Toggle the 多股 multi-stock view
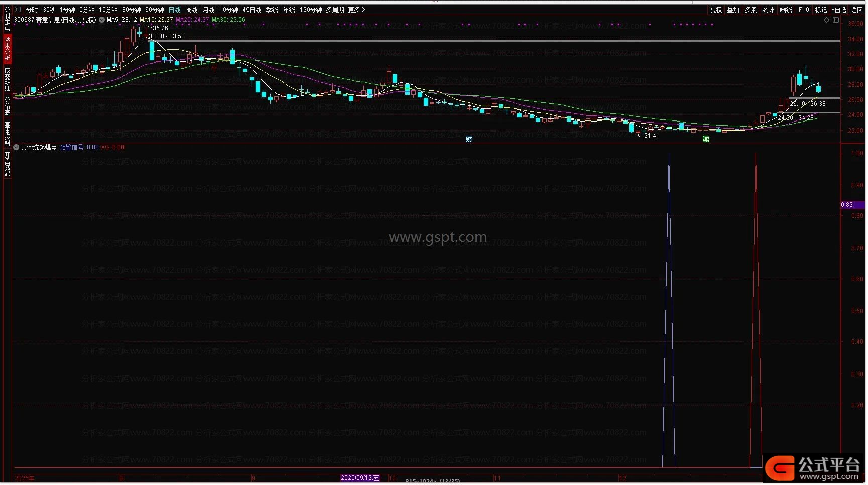The width and height of the screenshot is (868, 485). pyautogui.click(x=751, y=10)
